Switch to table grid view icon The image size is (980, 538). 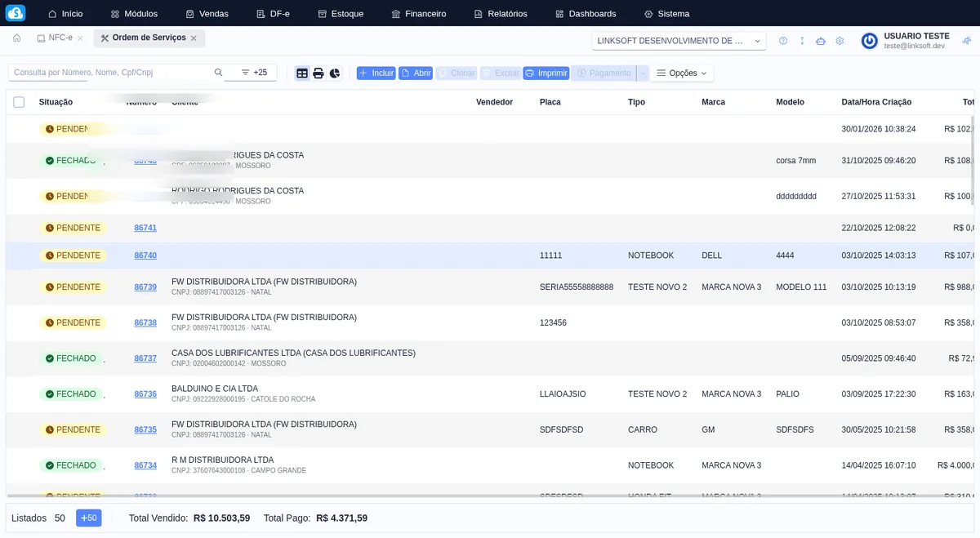(x=302, y=73)
